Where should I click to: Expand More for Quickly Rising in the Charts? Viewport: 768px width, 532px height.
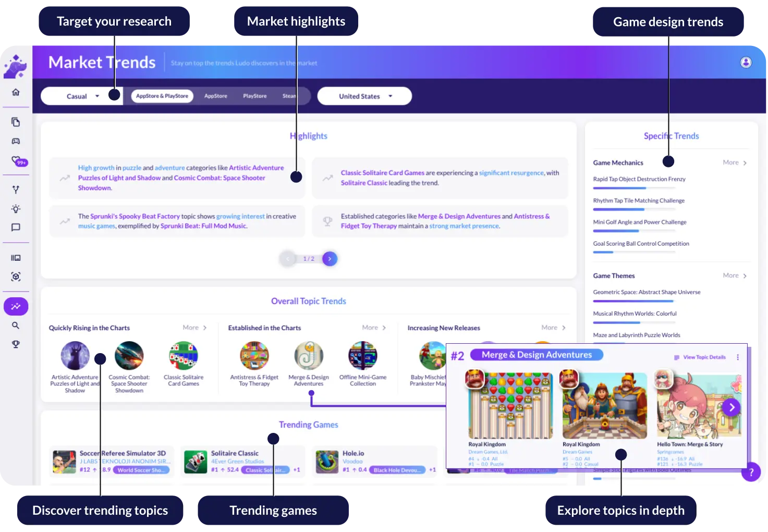click(194, 328)
